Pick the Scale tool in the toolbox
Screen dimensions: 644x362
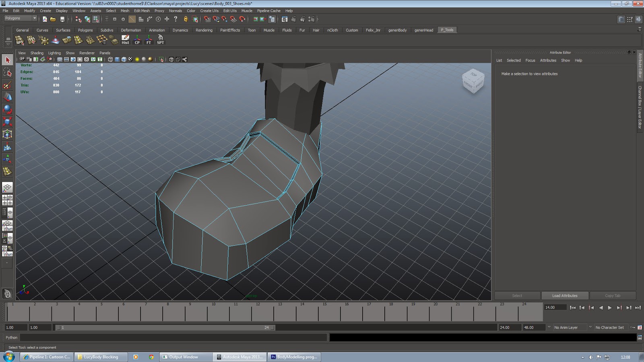click(7, 121)
